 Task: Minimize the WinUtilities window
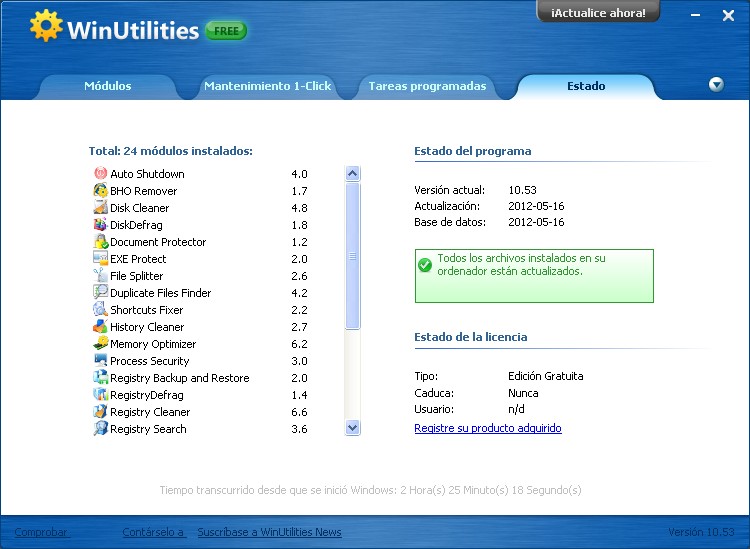coord(695,15)
